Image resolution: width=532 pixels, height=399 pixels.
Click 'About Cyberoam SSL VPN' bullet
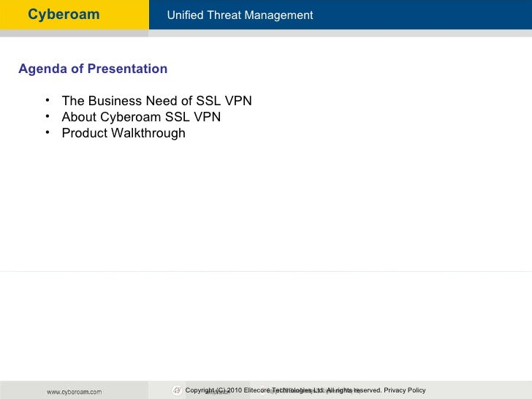pos(141,117)
